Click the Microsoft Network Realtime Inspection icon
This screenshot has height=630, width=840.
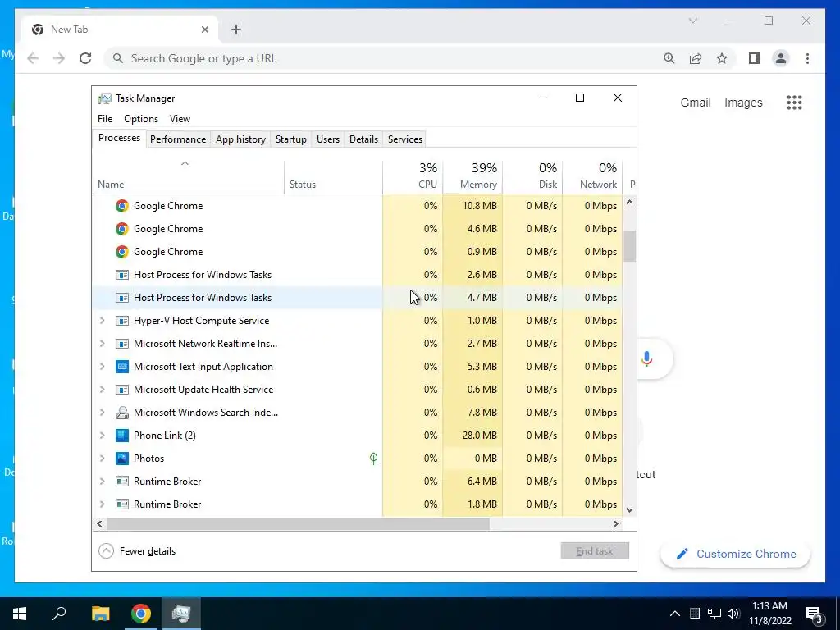point(122,344)
